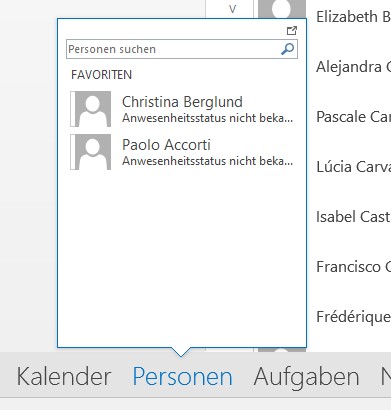Select contact Francisco in the list
The height and width of the screenshot is (410, 391).
pyautogui.click(x=353, y=267)
